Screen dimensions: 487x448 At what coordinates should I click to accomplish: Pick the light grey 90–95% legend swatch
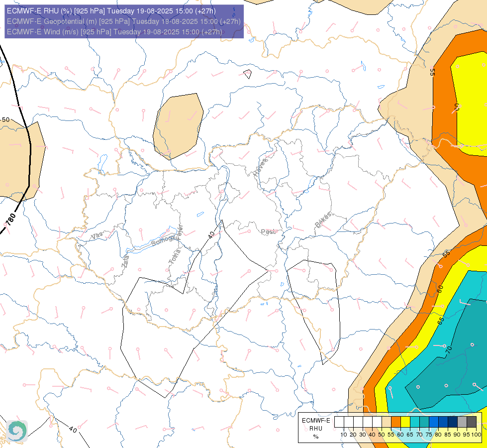(462, 422)
